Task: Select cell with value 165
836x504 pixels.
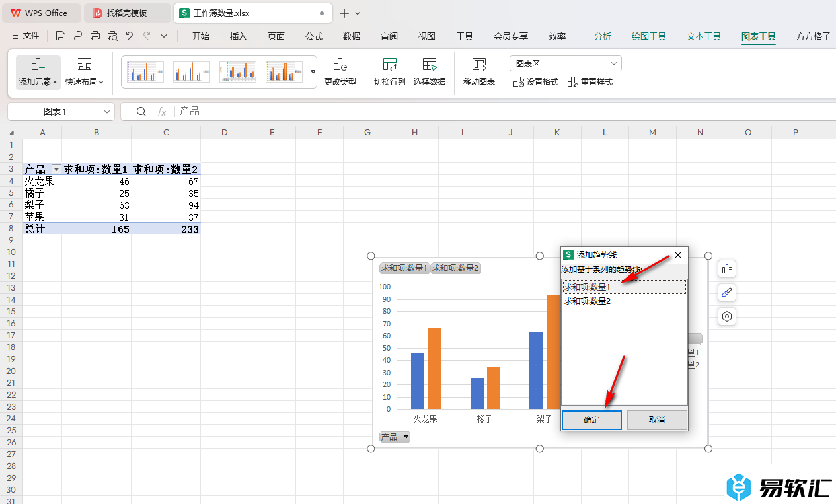Action: point(96,229)
